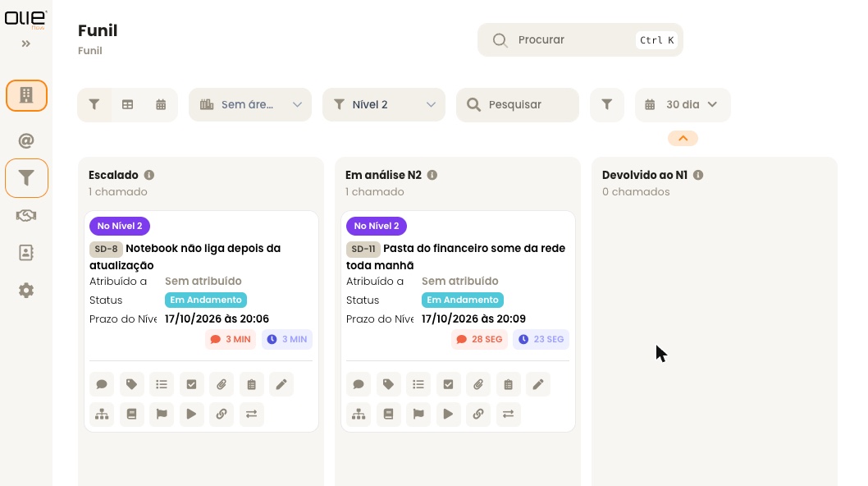Show info for Em análise N2 column
The height and width of the screenshot is (486, 868).
[x=432, y=175]
